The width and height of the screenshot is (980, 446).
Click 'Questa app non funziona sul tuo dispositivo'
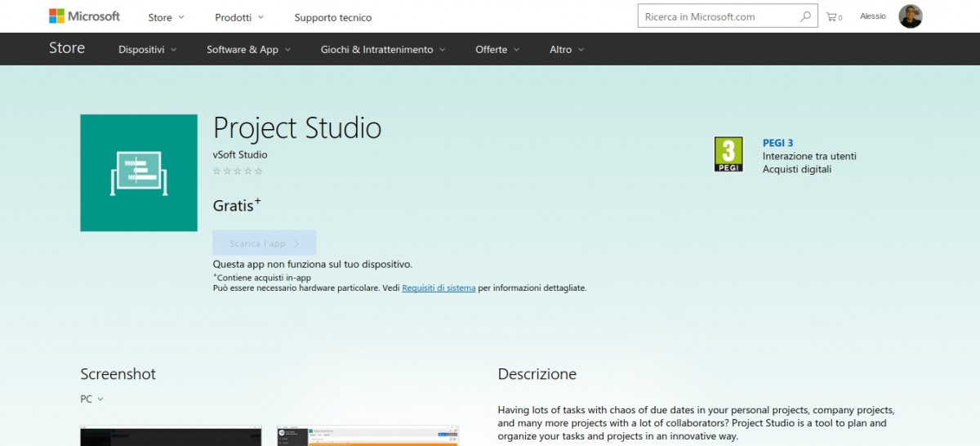pyautogui.click(x=313, y=265)
